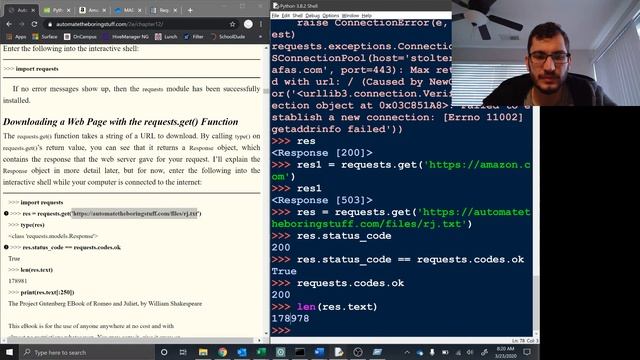Open the Help menu in IDLE
Screen dimensions: 640x360
pos(367,16)
